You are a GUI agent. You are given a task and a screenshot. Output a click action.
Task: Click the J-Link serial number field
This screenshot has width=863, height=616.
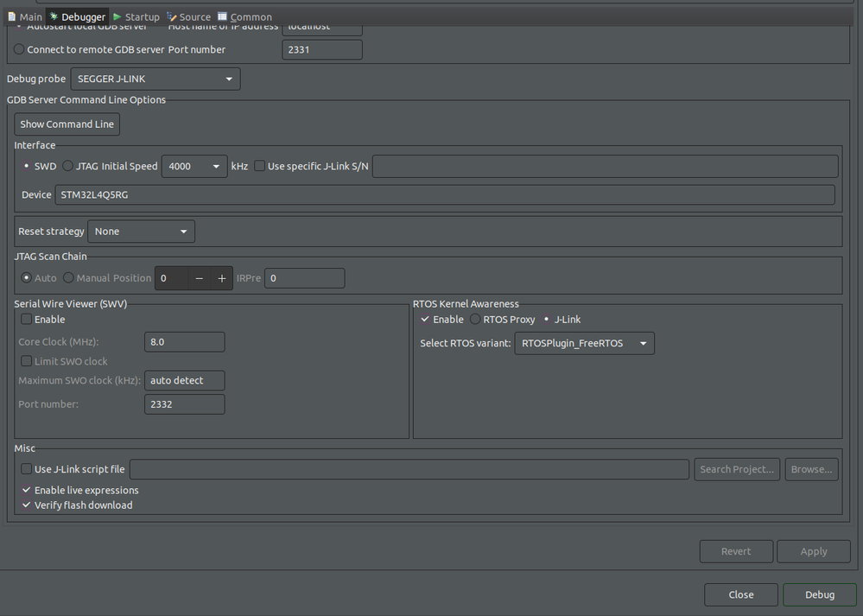pyautogui.click(x=605, y=166)
